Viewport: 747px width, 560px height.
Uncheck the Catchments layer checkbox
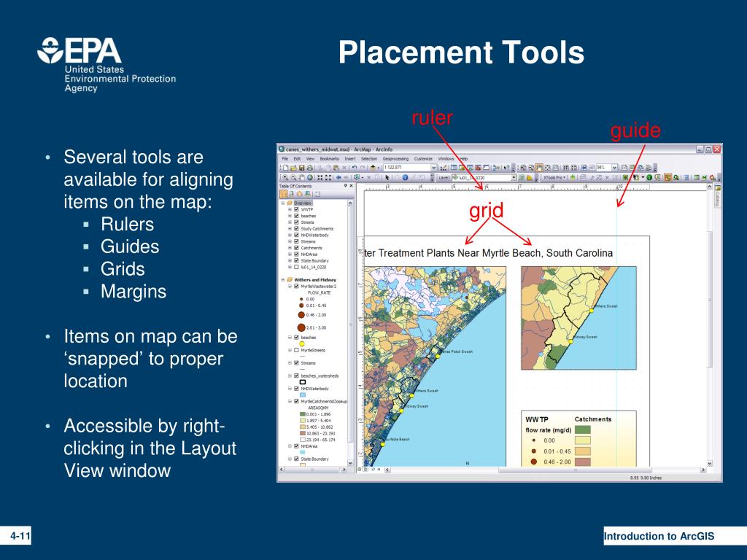(x=296, y=248)
